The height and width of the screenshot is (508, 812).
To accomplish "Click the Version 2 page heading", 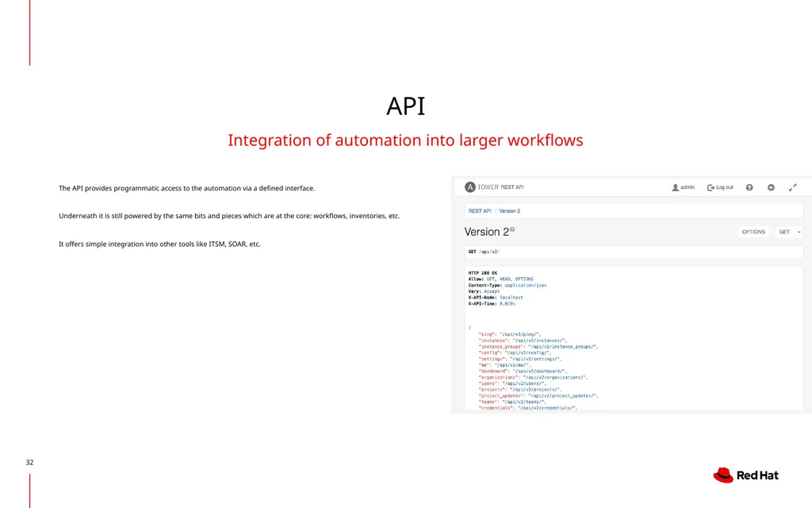I will [486, 232].
